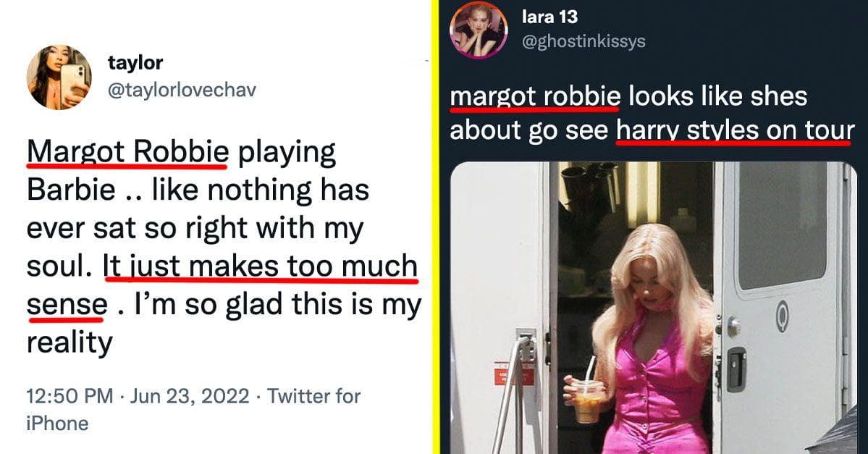Viewport: 868px width, 454px height.
Task: Click the underlined "harry styles on tour" text
Action: click(735, 131)
